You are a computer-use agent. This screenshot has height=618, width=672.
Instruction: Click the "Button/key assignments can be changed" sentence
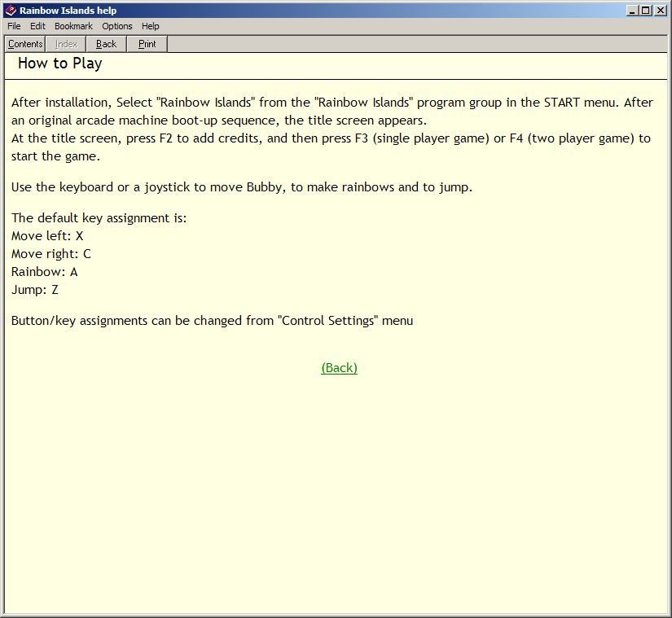(212, 321)
